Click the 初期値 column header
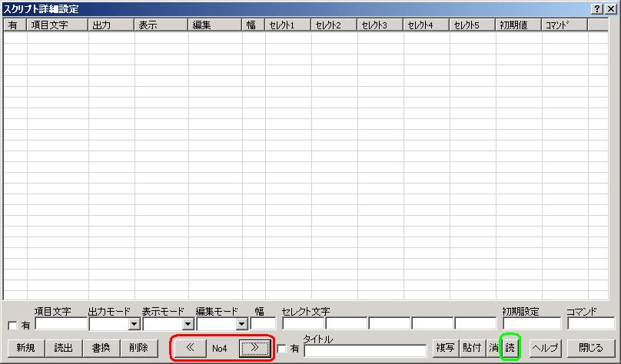 click(518, 25)
